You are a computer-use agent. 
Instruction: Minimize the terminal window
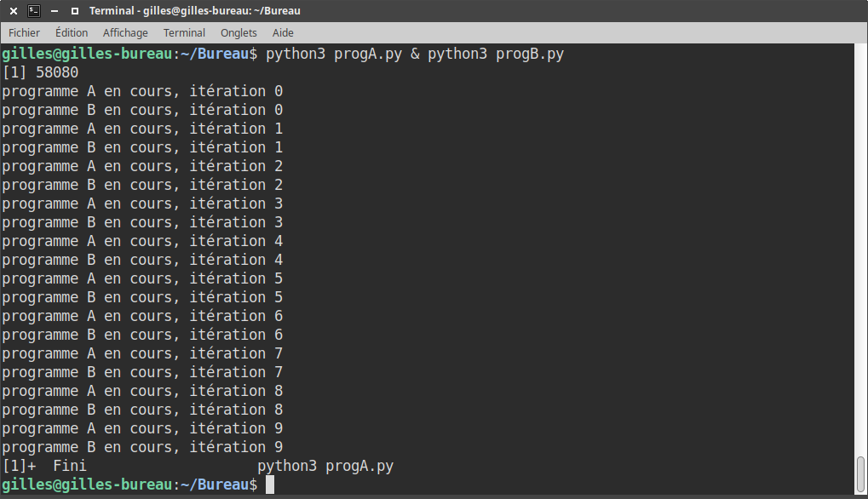click(x=55, y=10)
